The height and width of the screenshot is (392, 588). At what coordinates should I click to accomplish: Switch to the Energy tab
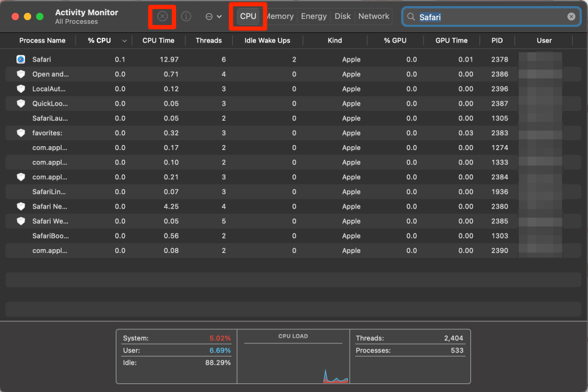coord(314,16)
